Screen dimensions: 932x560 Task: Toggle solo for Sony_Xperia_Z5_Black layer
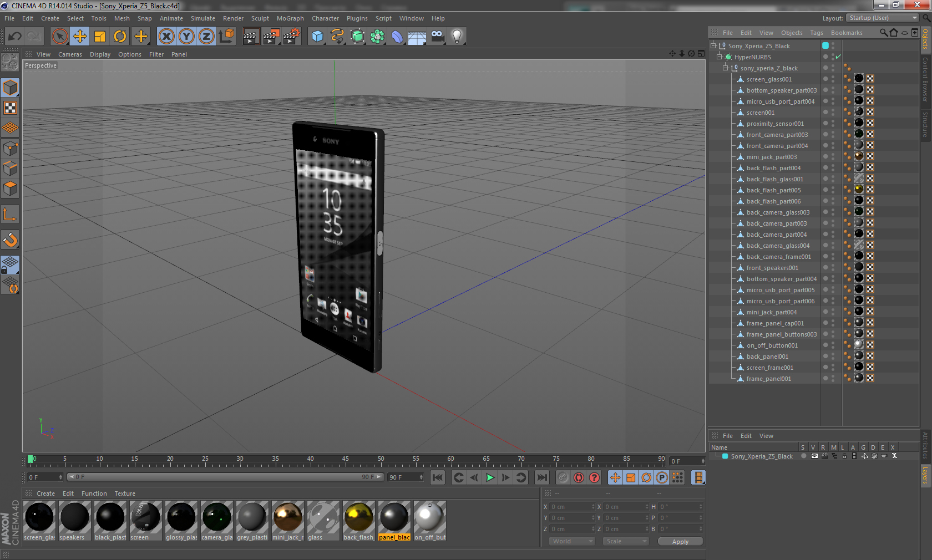coord(803,456)
